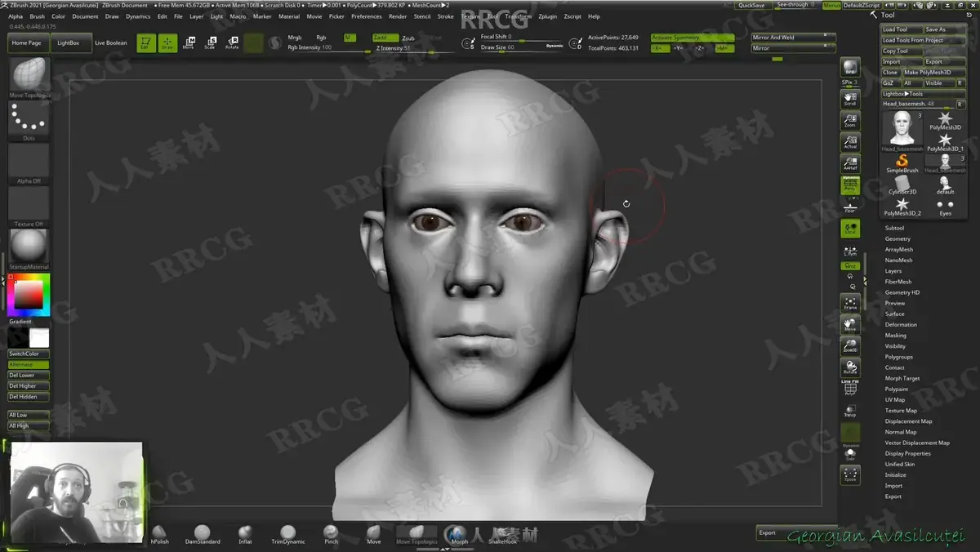980x552 pixels.
Task: Toggle Mrgb mode
Action: [x=295, y=38]
